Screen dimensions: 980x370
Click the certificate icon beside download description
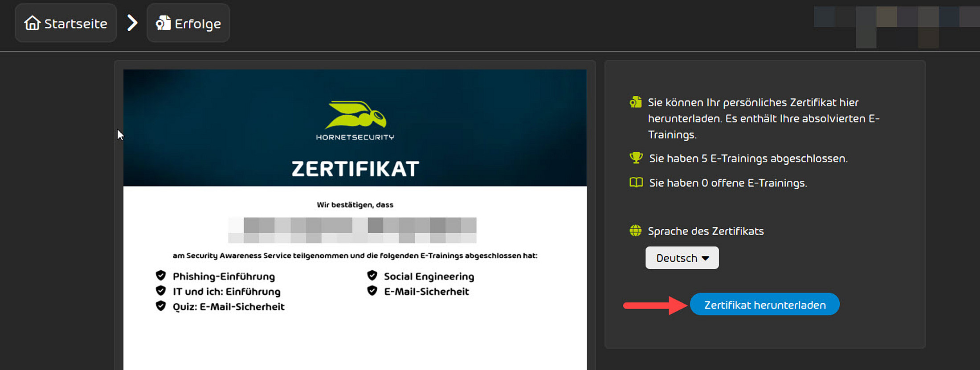[x=635, y=102]
